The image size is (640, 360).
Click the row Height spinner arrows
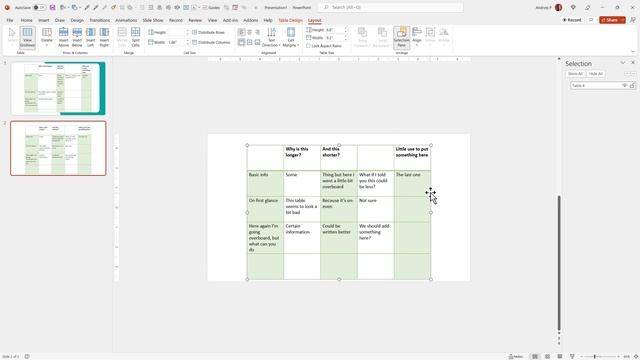click(x=187, y=32)
